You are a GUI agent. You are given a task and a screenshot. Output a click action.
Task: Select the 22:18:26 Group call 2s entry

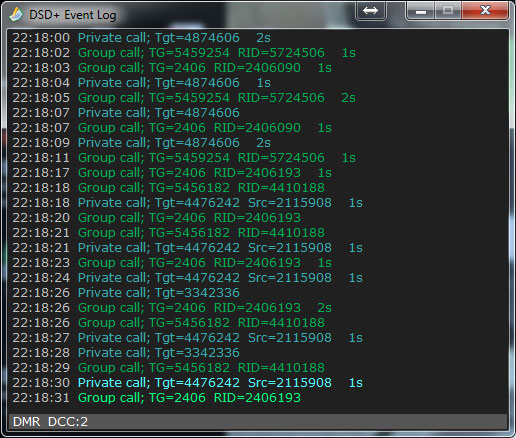(172, 308)
